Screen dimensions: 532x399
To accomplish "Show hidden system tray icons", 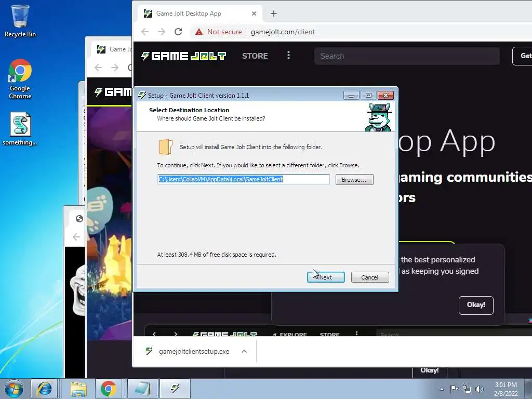I will coord(442,389).
